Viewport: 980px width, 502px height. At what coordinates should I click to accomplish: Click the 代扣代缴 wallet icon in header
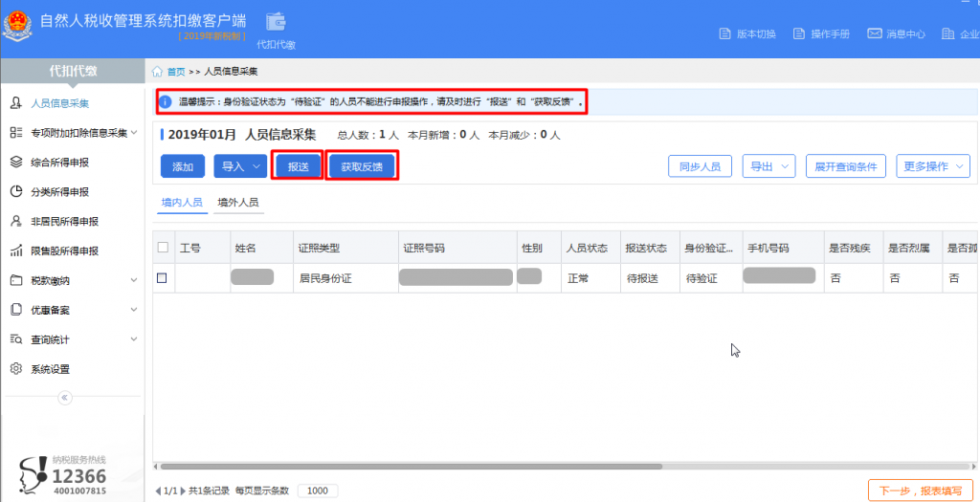point(277,21)
